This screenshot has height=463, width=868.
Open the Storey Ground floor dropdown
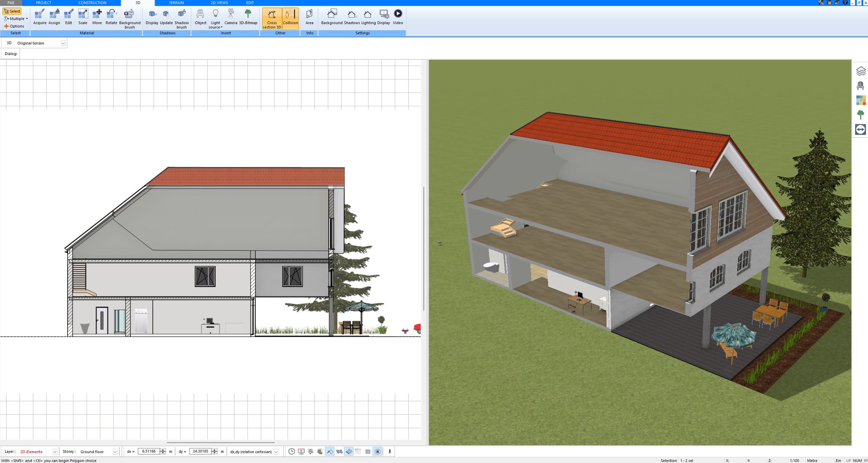115,452
